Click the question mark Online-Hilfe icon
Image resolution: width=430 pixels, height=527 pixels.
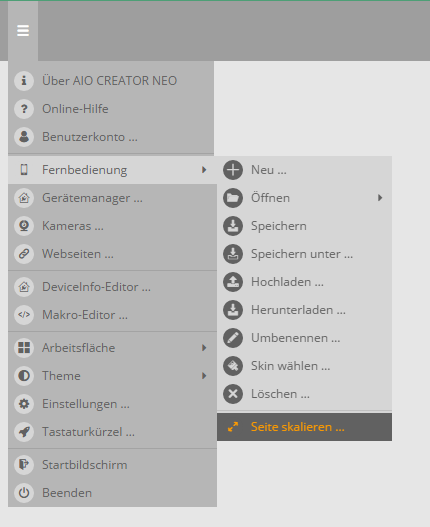(x=24, y=109)
